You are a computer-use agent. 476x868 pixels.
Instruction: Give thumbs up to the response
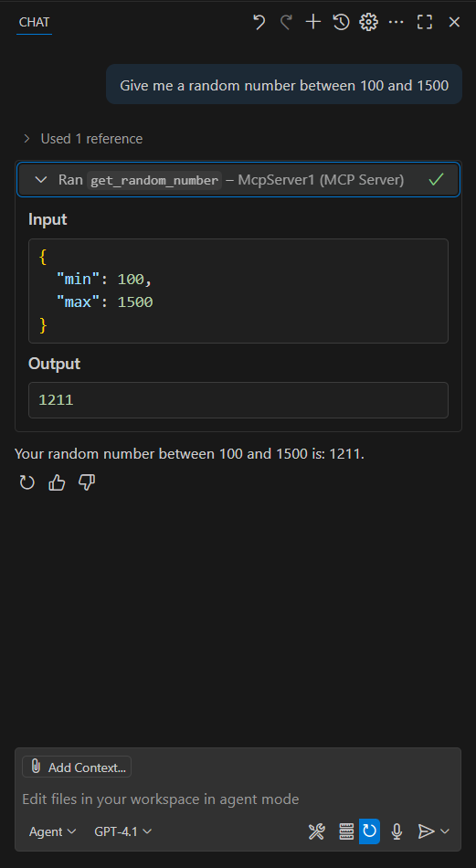(x=57, y=482)
